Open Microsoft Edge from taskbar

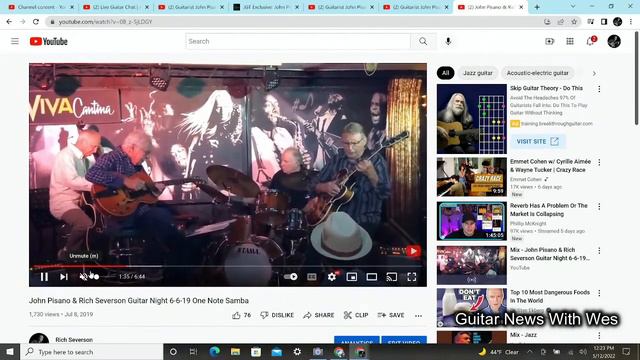pyautogui.click(x=215, y=351)
